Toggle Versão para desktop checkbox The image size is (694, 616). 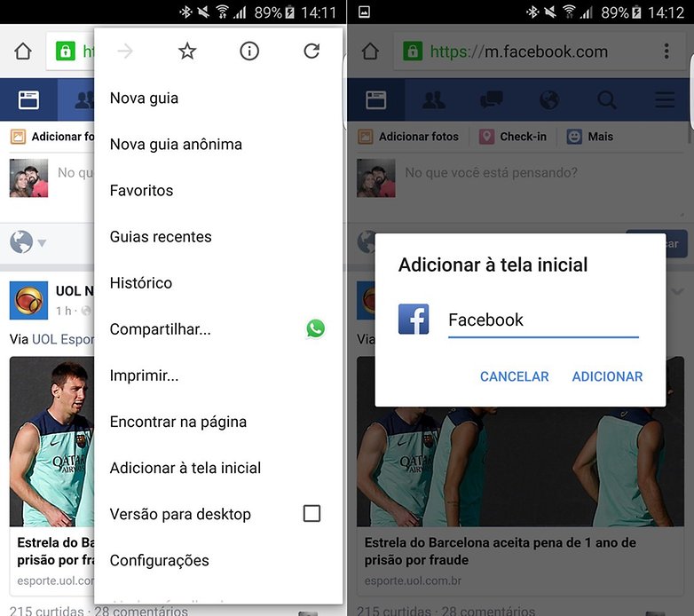click(x=312, y=514)
